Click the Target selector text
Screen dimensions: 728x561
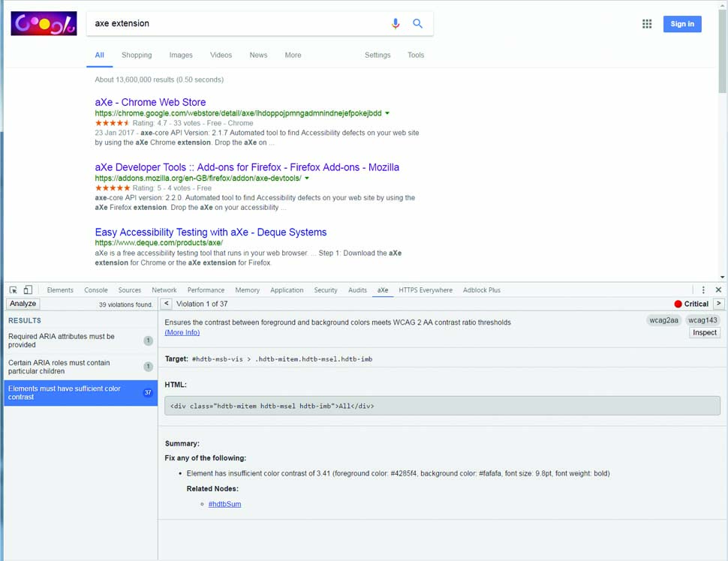coord(282,359)
